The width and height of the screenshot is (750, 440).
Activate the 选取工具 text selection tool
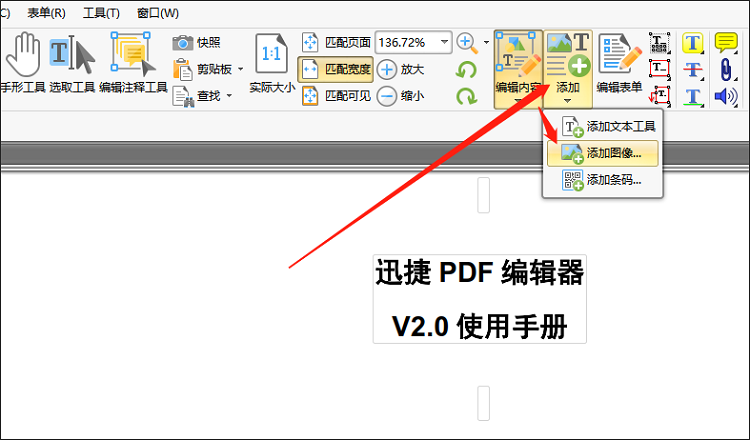[72, 63]
